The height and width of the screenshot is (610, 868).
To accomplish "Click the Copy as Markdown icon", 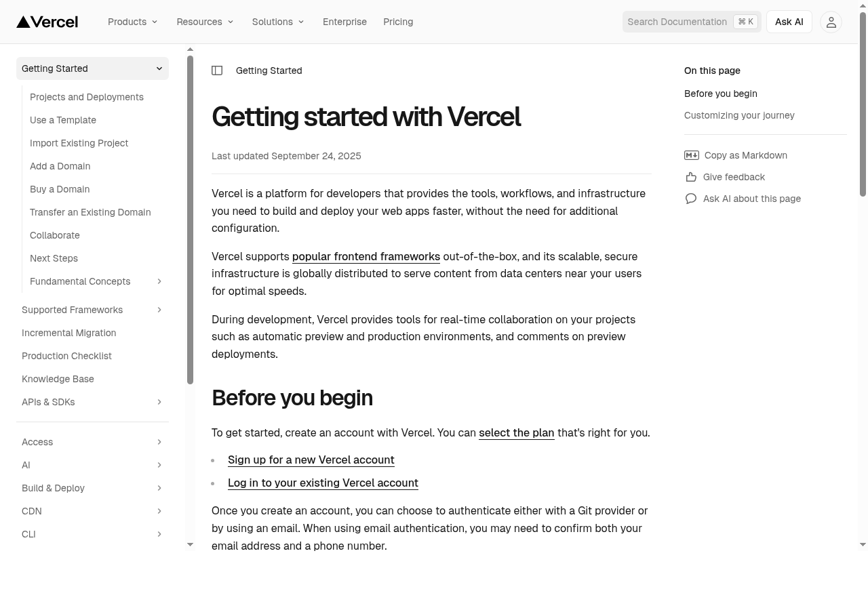I will point(691,155).
